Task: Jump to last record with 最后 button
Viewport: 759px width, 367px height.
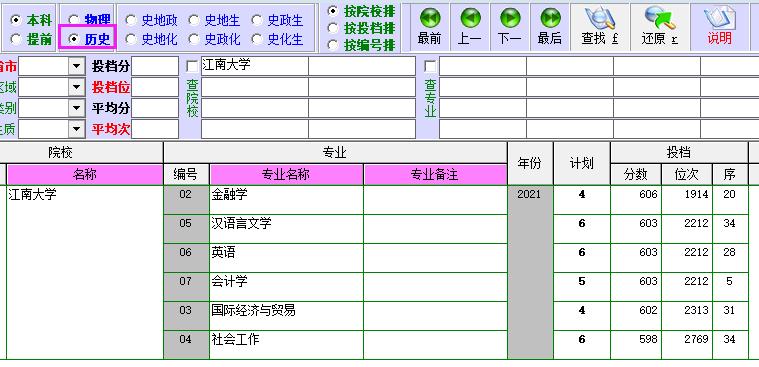Action: tap(550, 27)
